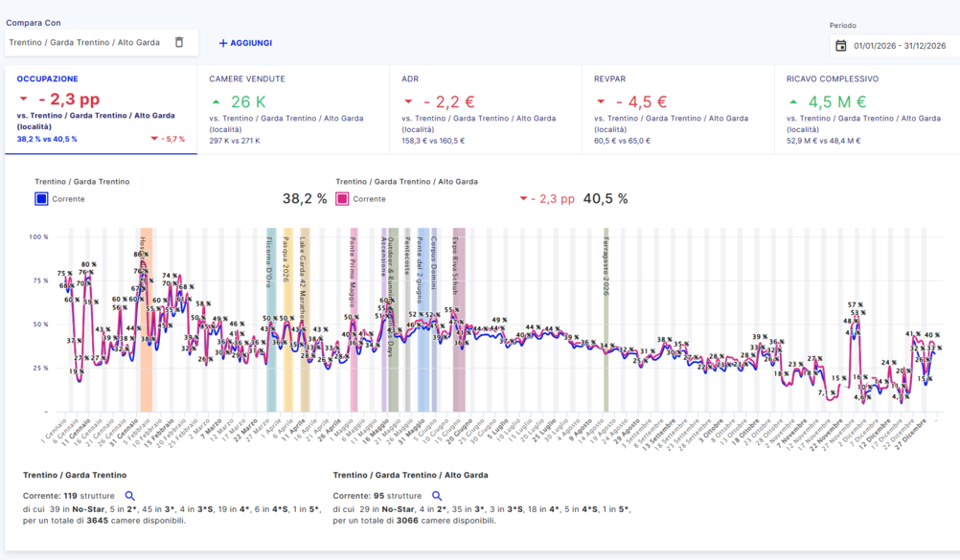The image size is (960, 560).
Task: Open magnifier for the 95 strutture list
Action: click(x=437, y=496)
